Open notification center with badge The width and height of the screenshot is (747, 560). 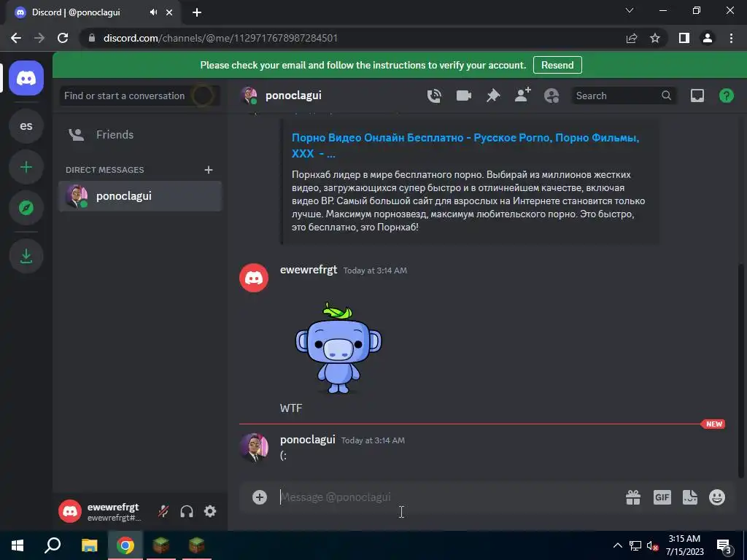point(724,546)
